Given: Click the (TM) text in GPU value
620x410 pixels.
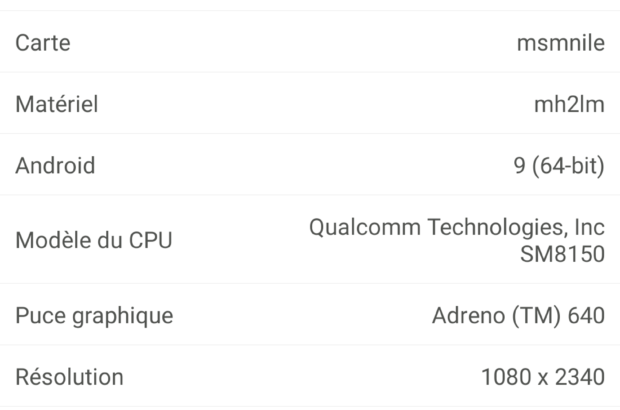Looking at the screenshot, I should 534,316.
